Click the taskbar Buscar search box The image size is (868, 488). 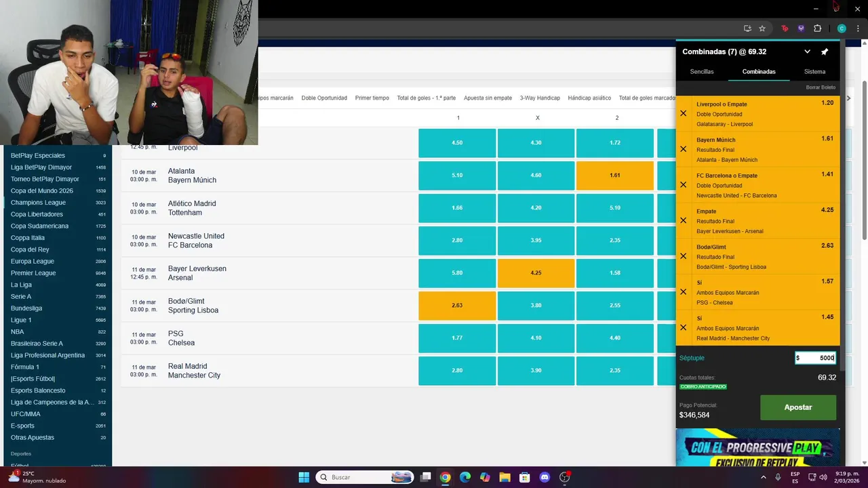tap(363, 477)
